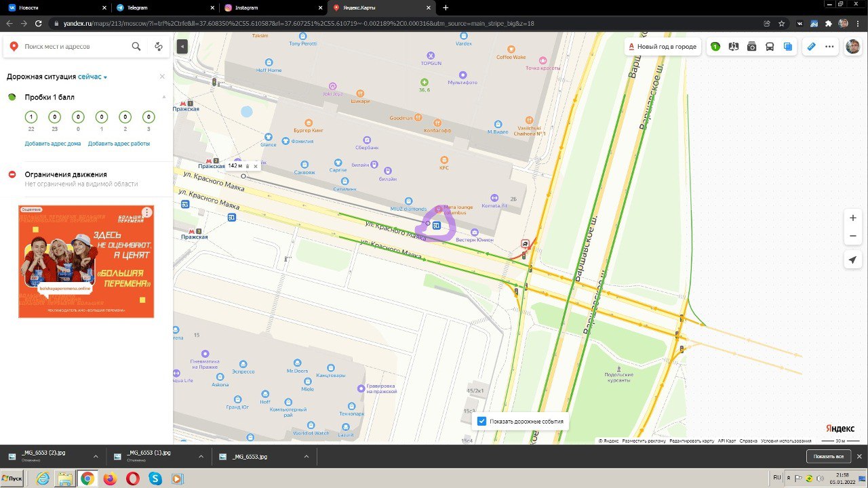The image size is (868, 488).
Task: Open Firefox from the taskbar
Action: (x=110, y=479)
